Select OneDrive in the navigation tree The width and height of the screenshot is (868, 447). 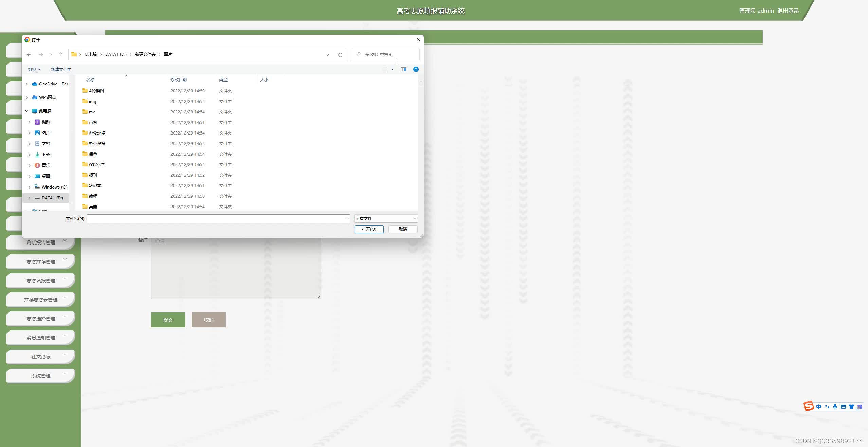50,84
